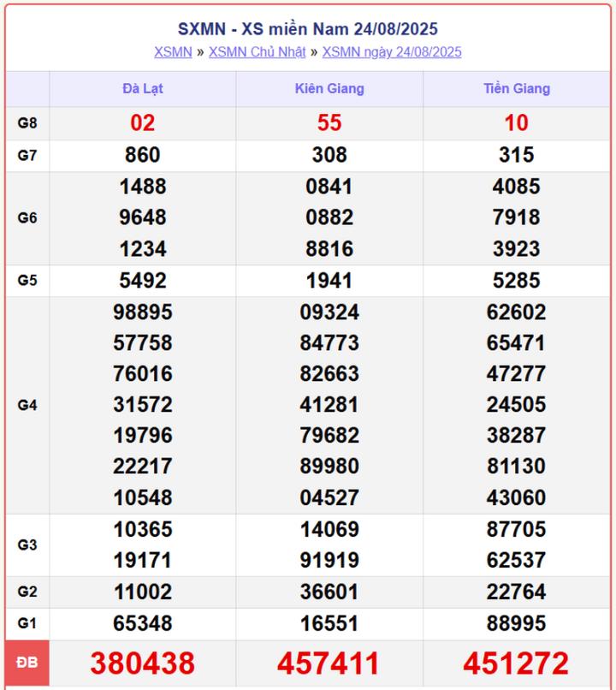This screenshot has height=690, width=616.
Task: Click the G3 number 91919
Action: 329,561
